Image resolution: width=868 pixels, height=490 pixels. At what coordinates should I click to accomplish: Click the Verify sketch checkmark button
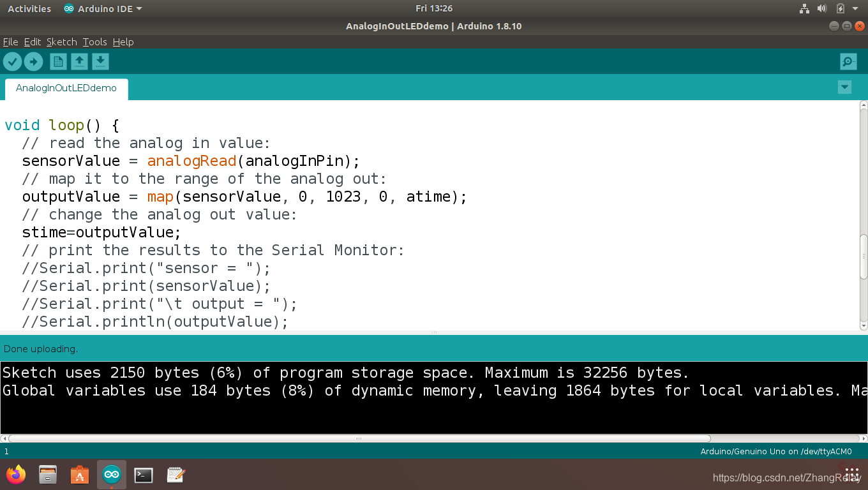13,61
